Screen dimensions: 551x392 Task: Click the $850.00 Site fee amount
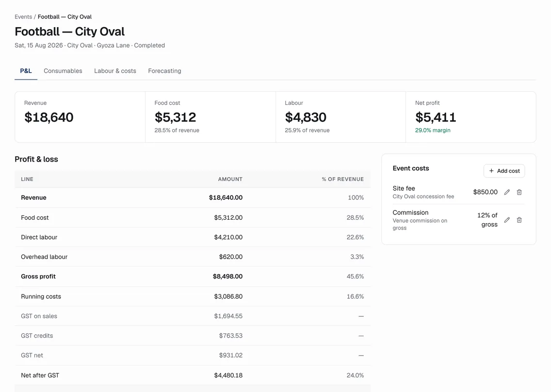click(x=486, y=192)
